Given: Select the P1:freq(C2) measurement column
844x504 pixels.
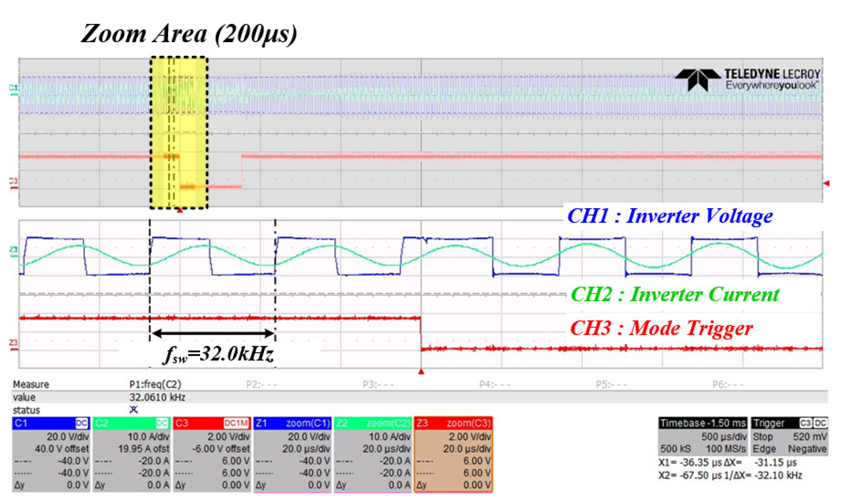Looking at the screenshot, I should (155, 384).
